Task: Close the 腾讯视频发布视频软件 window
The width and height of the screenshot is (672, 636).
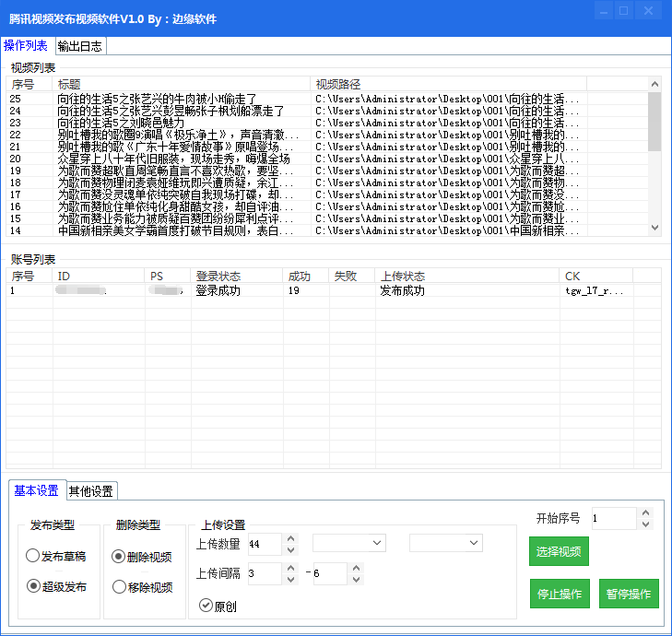Action: tap(648, 11)
